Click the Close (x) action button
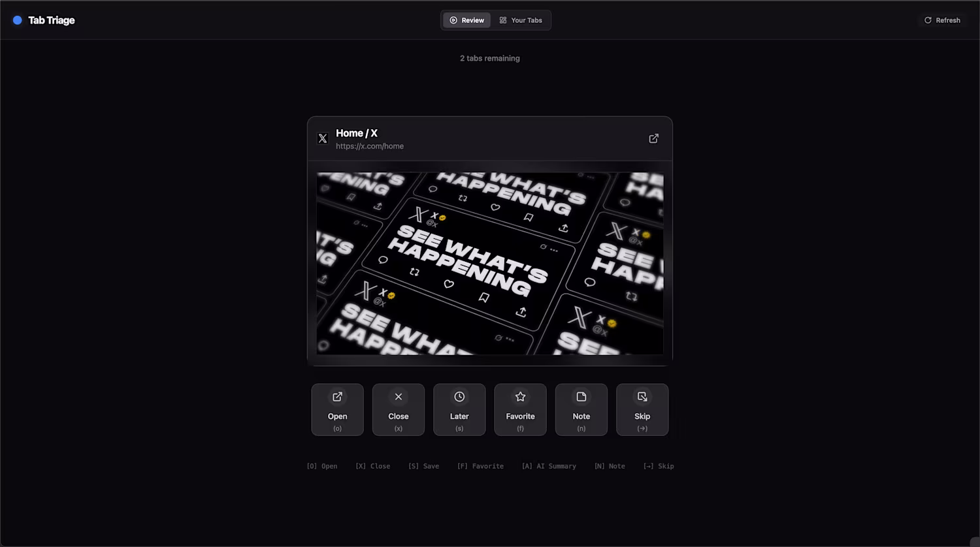This screenshot has width=980, height=547. coord(399,410)
